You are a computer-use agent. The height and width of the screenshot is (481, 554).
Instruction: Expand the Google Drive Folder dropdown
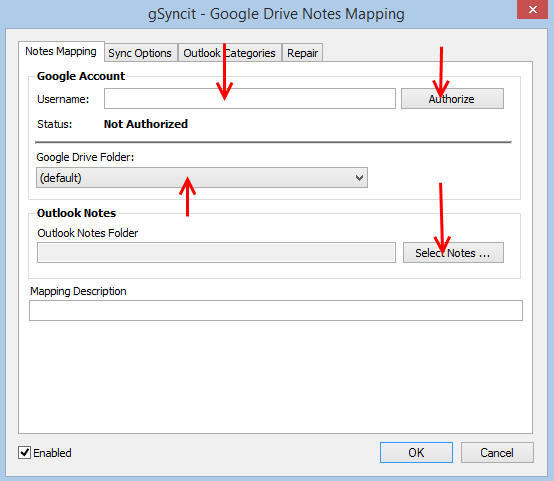202,178
